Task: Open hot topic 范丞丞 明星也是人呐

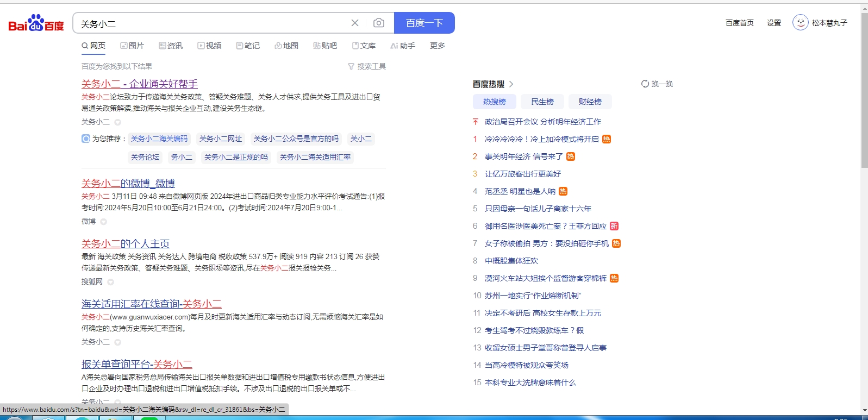Action: (x=520, y=191)
